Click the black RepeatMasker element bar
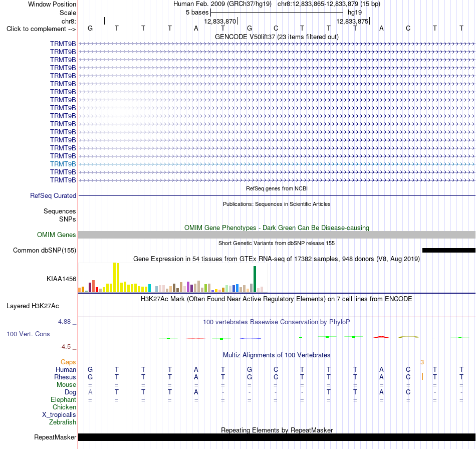Screen dimensions: 476x449 (x=277, y=437)
